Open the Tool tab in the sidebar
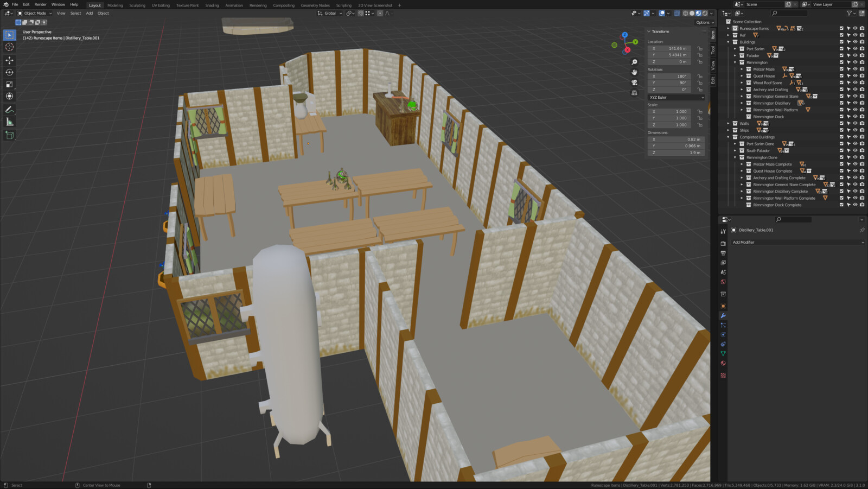Screen dimensions: 868x489 (713, 50)
